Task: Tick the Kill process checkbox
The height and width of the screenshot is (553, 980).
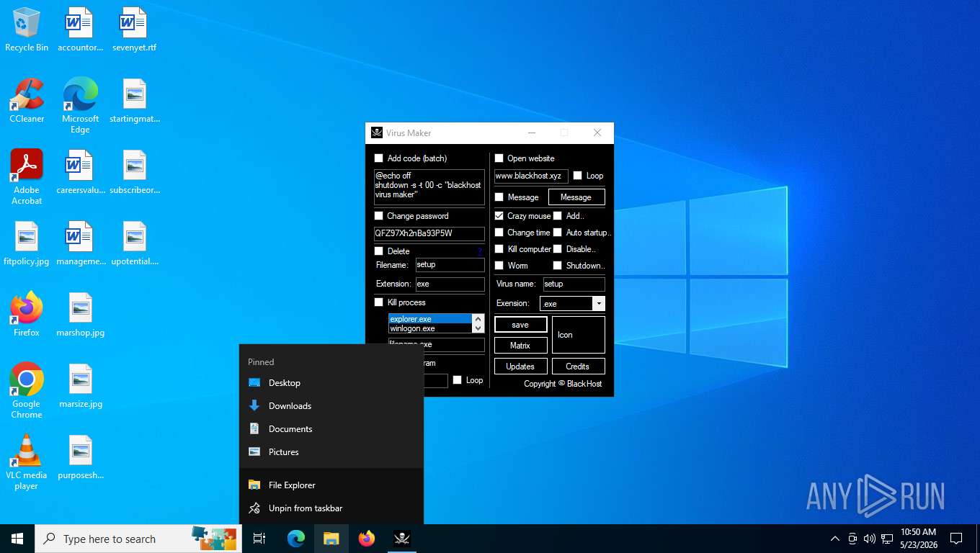Action: click(379, 302)
